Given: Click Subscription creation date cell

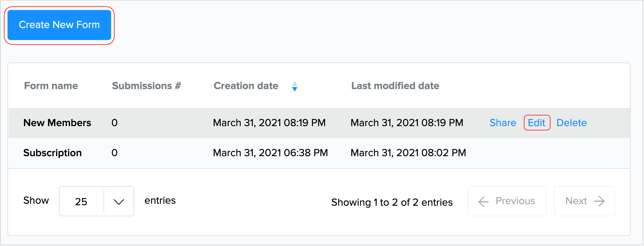Looking at the screenshot, I should (270, 153).
